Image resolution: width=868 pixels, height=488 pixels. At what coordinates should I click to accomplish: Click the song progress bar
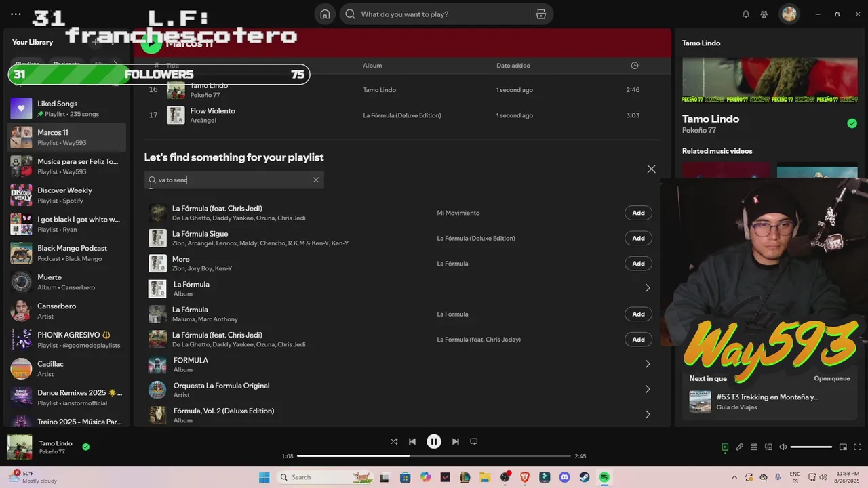pyautogui.click(x=434, y=456)
